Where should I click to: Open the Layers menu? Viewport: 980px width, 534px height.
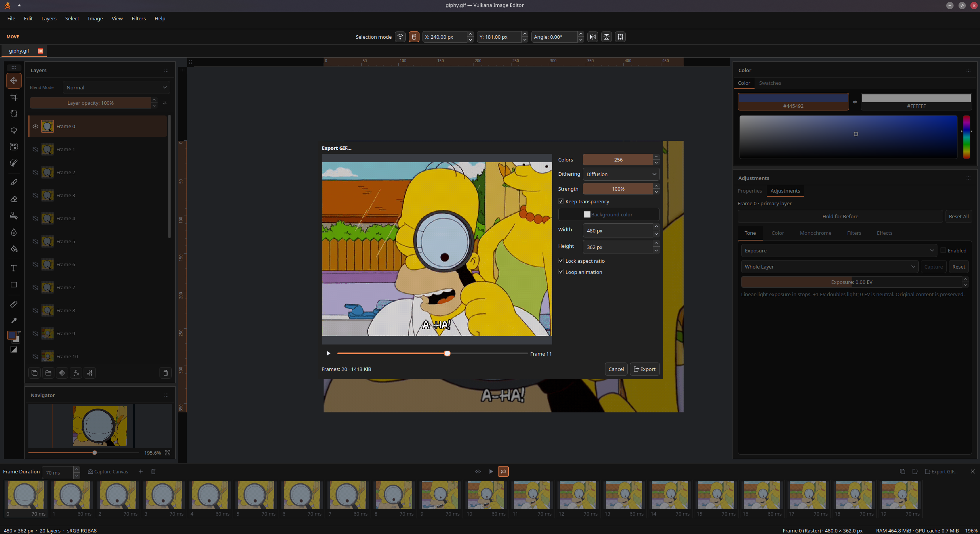coord(49,18)
